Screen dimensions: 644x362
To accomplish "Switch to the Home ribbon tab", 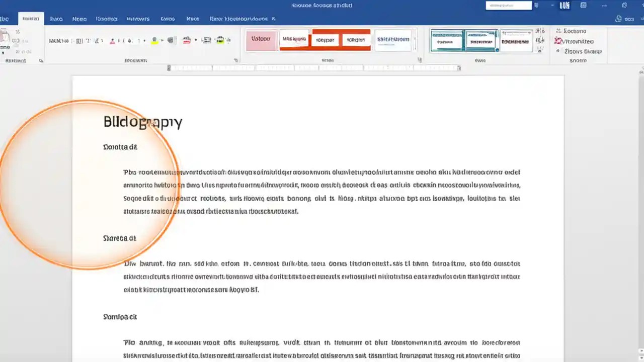I will tap(31, 19).
